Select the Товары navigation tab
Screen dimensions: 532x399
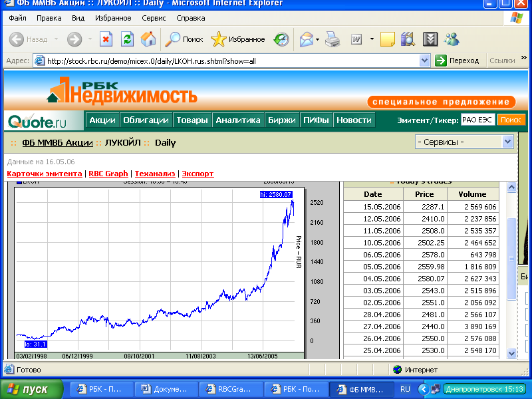click(192, 120)
